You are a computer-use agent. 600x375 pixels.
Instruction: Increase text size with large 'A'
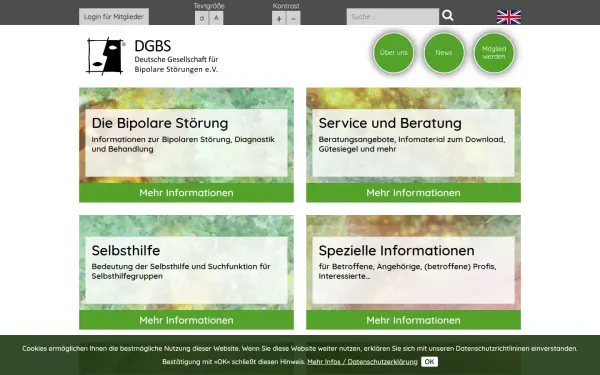[216, 18]
